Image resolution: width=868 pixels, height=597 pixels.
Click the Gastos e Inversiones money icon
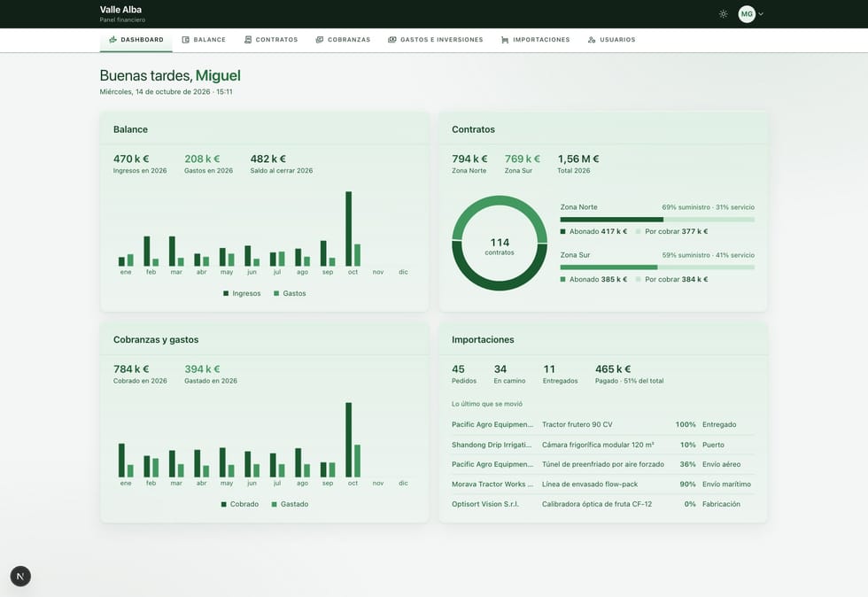[391, 39]
